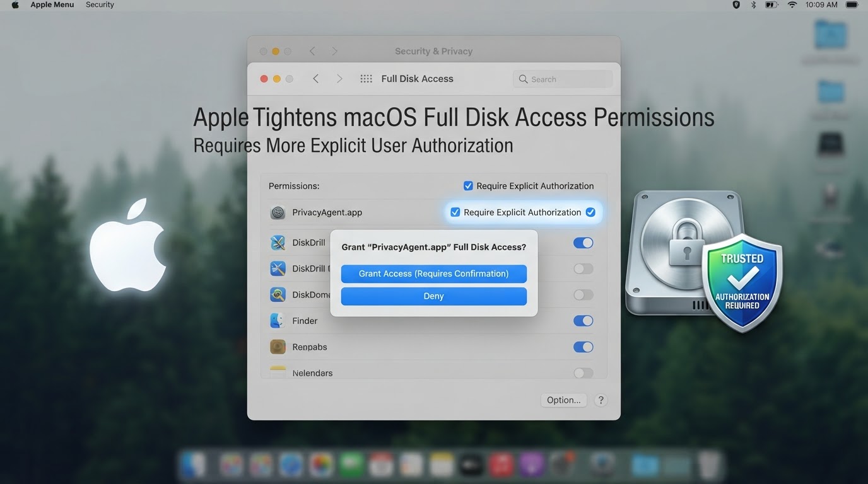Switch off the toggle for DiskDrill below PrivacyAgent.app
Image resolution: width=868 pixels, height=484 pixels.
[584, 243]
